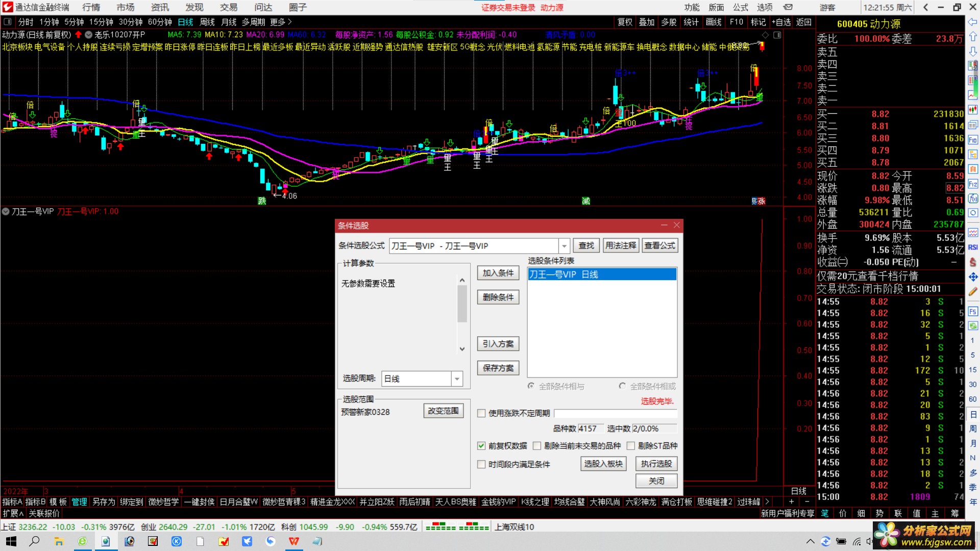This screenshot has width=980, height=551.
Task: Click 计算参数 scroll down arrow
Action: click(462, 349)
